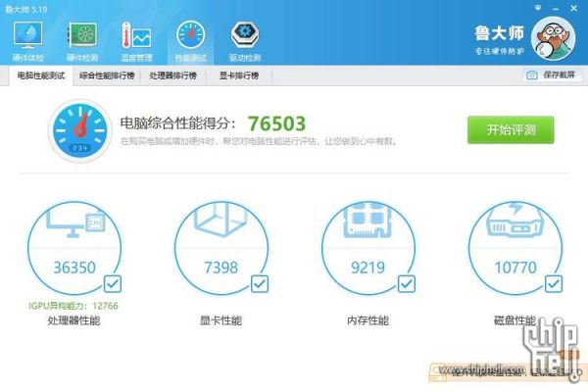Switch to 显卡排行榜 tab
588x392 pixels.
point(239,75)
